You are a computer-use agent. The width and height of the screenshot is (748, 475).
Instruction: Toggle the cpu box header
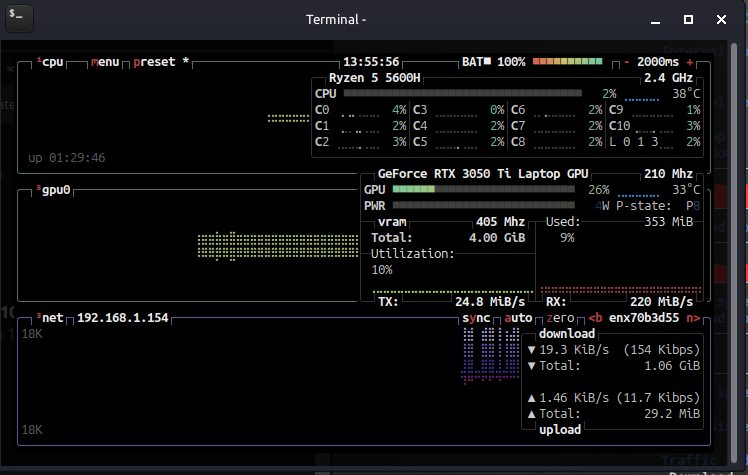click(50, 62)
